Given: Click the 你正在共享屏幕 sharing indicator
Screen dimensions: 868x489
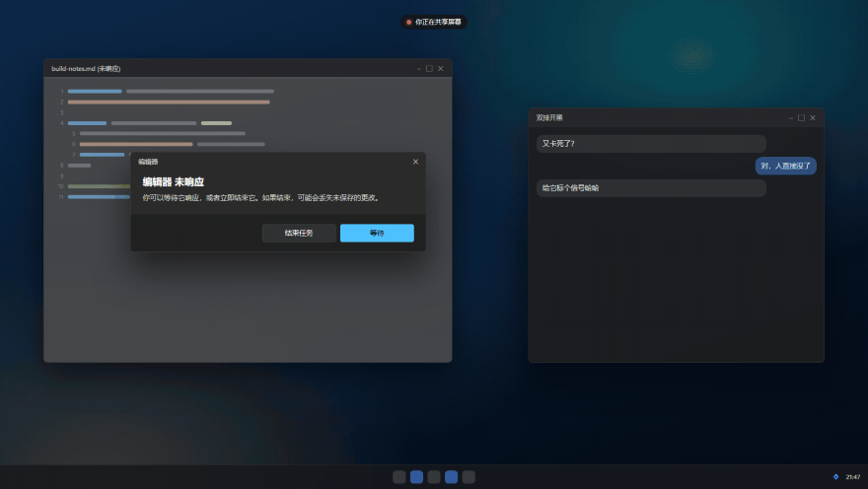Looking at the screenshot, I should click(x=434, y=22).
